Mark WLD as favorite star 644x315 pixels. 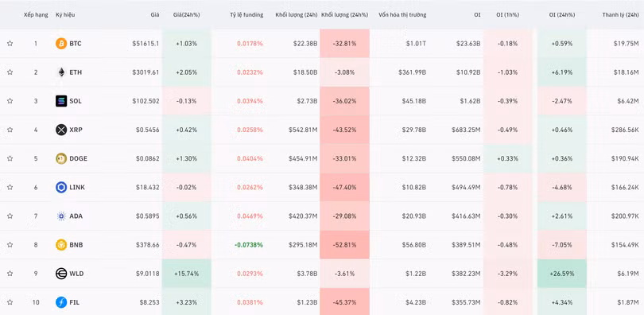pos(10,273)
